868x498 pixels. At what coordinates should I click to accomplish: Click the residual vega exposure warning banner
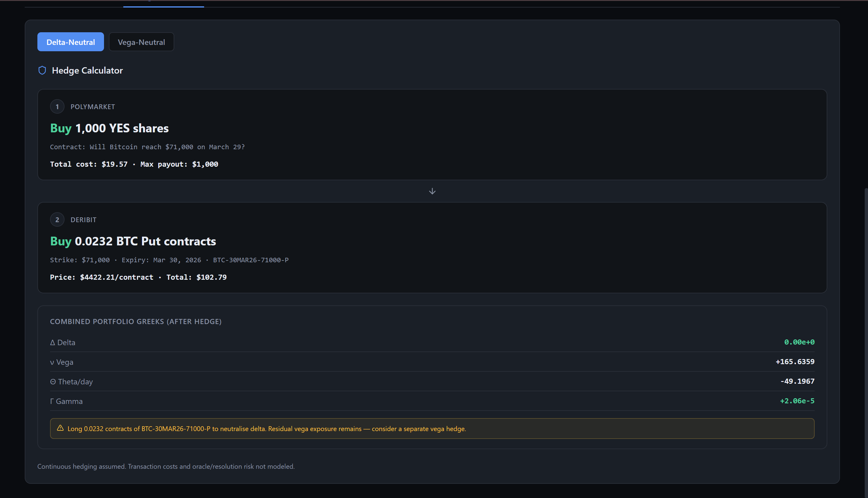point(432,429)
